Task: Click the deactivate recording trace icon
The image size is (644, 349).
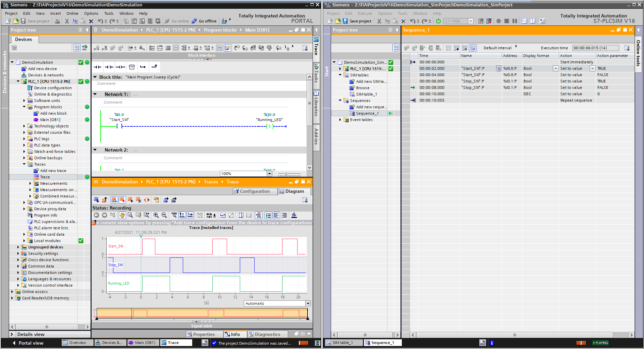Action: pyautogui.click(x=130, y=200)
